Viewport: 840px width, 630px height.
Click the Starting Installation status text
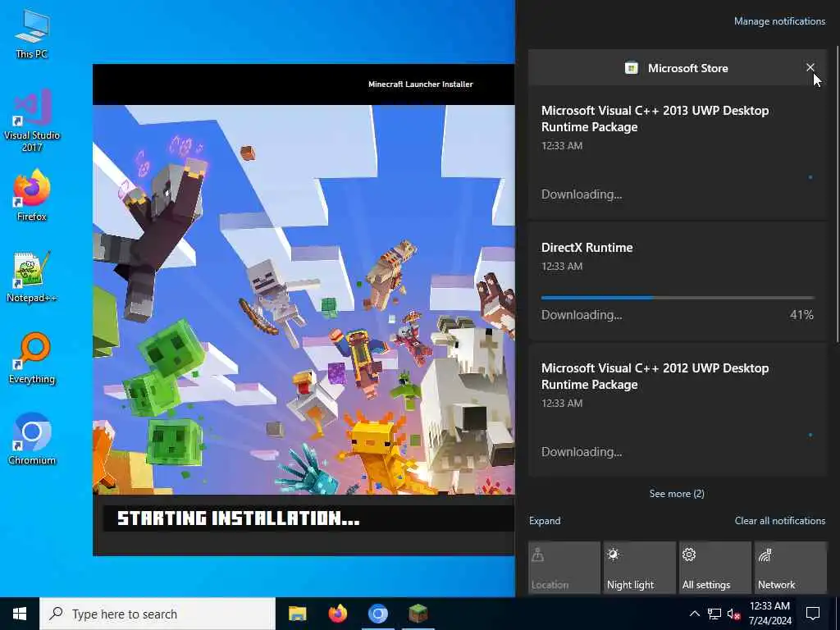(239, 518)
